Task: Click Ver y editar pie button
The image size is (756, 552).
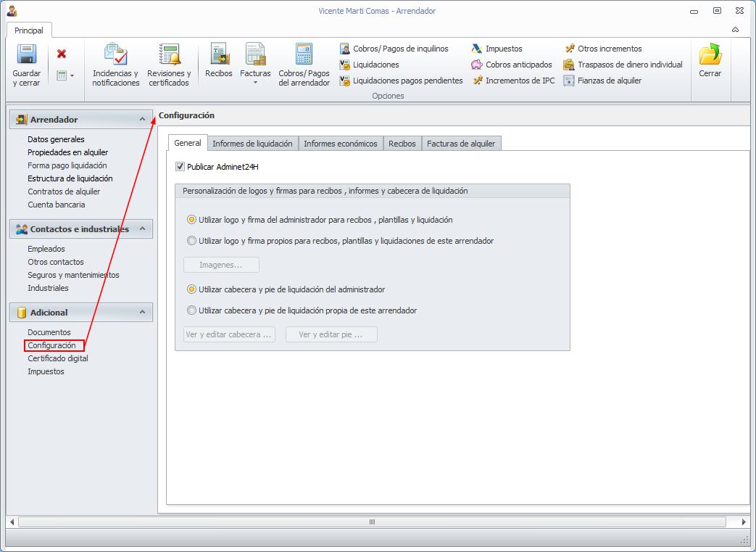Action: pyautogui.click(x=331, y=334)
